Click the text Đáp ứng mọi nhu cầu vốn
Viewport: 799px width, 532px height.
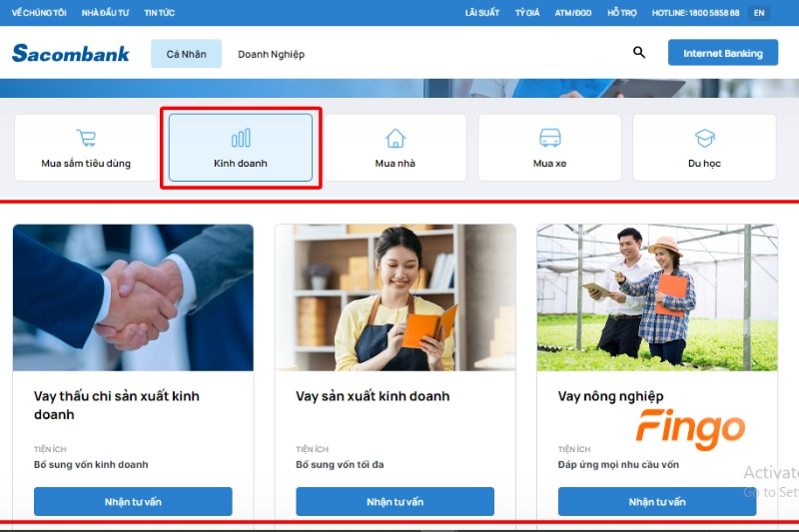point(618,464)
